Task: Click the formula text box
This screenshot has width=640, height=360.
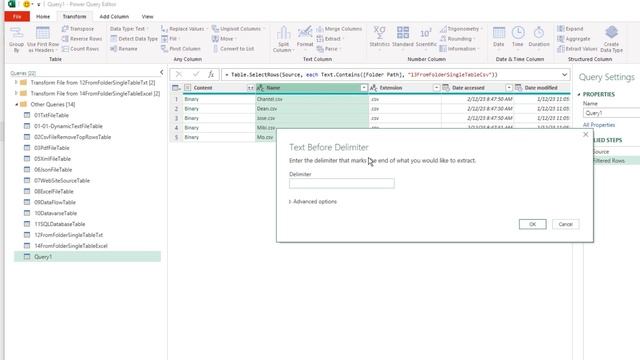Action: 391,75
